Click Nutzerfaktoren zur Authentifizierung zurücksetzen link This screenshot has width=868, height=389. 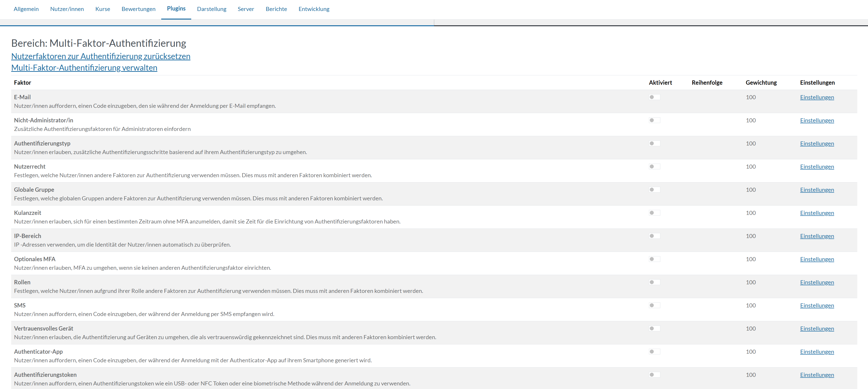coord(100,56)
